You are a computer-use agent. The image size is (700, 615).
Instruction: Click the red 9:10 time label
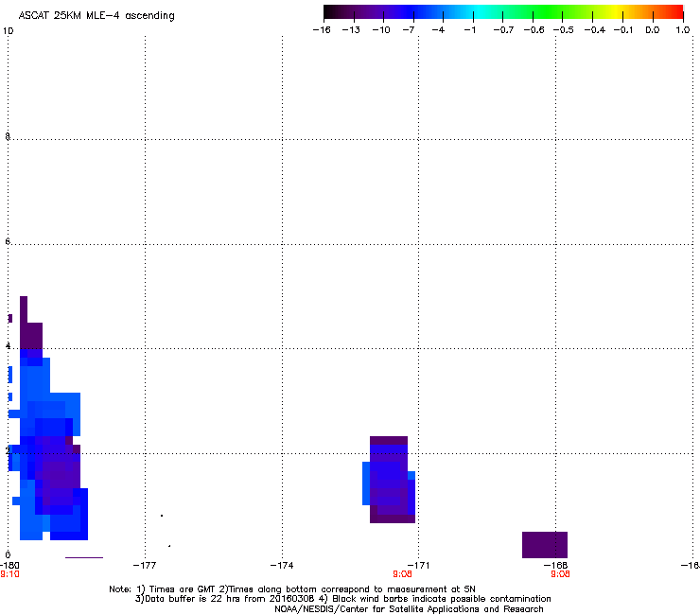(x=9, y=574)
